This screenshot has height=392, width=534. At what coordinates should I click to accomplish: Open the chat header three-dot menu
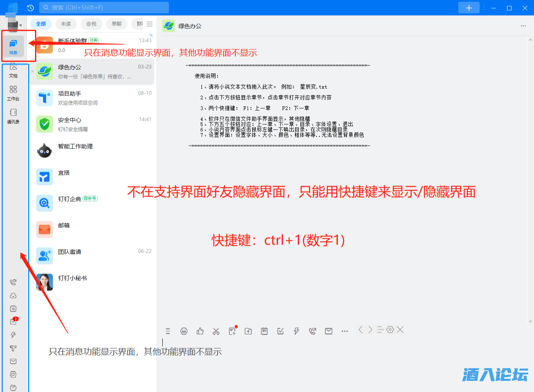tap(523, 26)
